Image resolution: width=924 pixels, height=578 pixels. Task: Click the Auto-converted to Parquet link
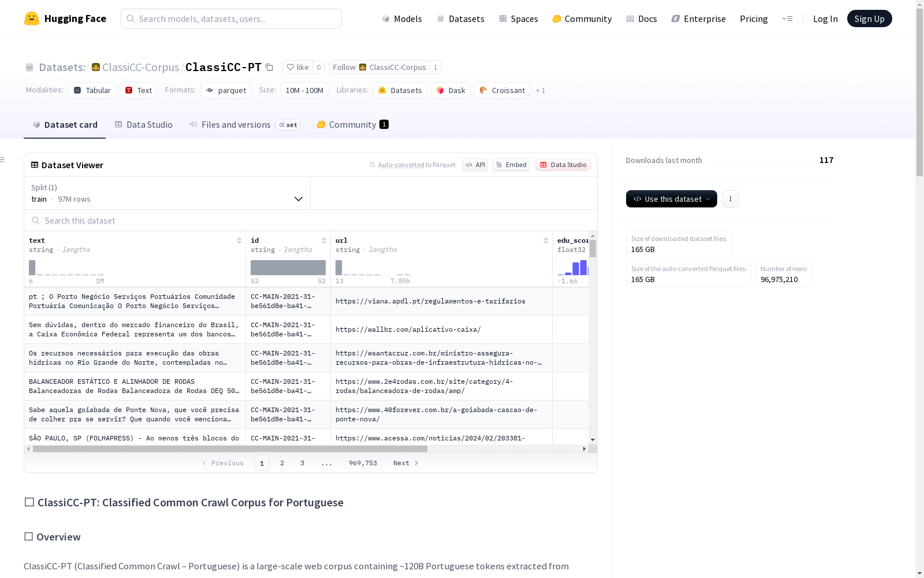pyautogui.click(x=413, y=165)
